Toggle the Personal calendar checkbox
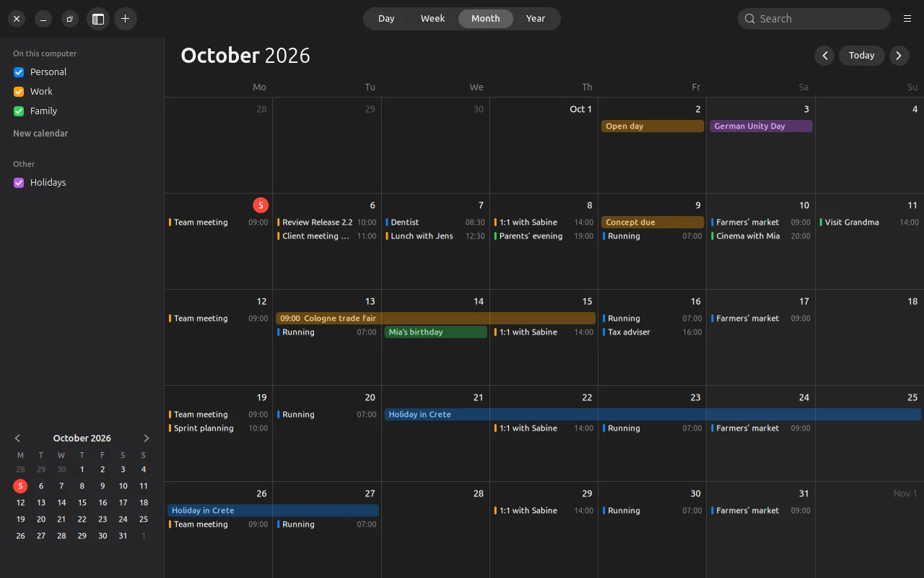The width and height of the screenshot is (924, 578). click(19, 72)
